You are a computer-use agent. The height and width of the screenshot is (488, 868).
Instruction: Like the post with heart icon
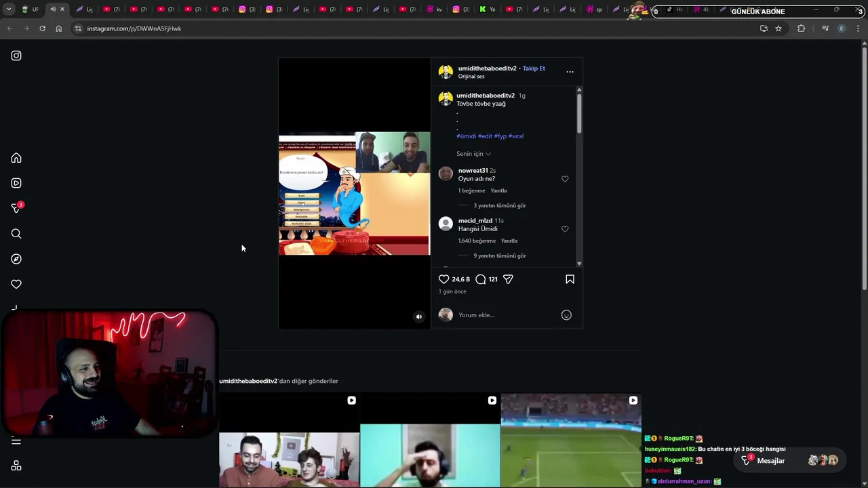coord(443,279)
